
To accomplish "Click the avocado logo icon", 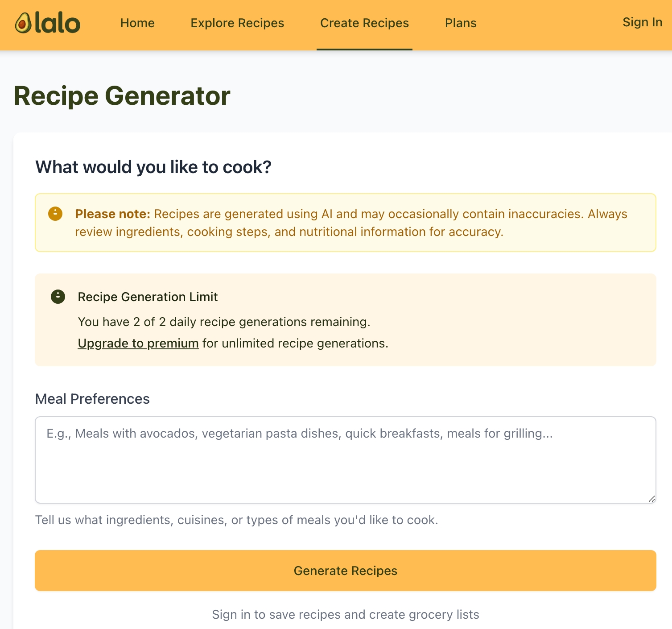I will (23, 23).
